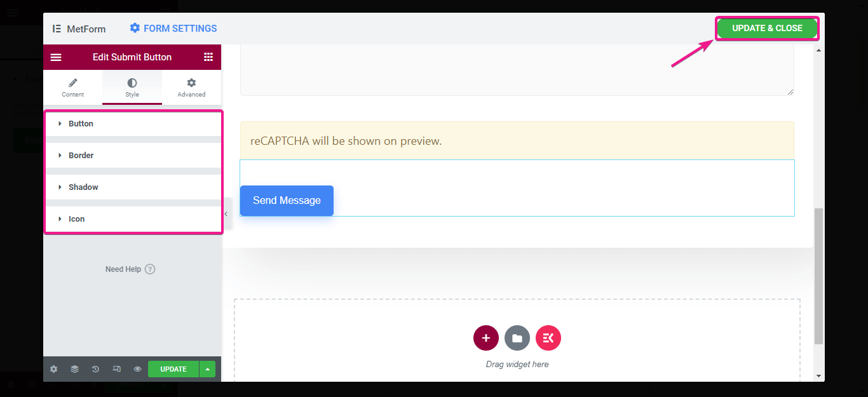Click the Need Help question mark icon
The image size is (868, 397).
(150, 269)
